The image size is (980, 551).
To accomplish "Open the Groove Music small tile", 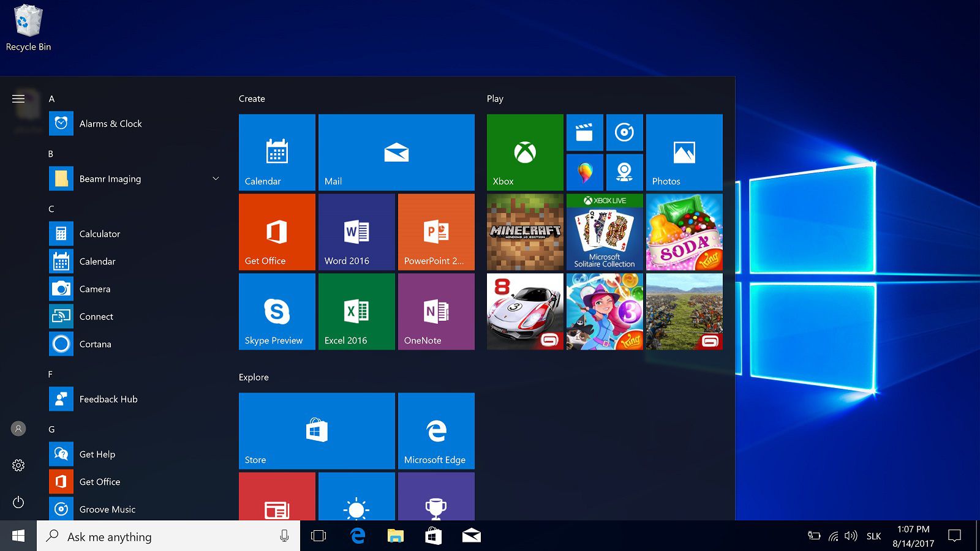I will (x=625, y=132).
